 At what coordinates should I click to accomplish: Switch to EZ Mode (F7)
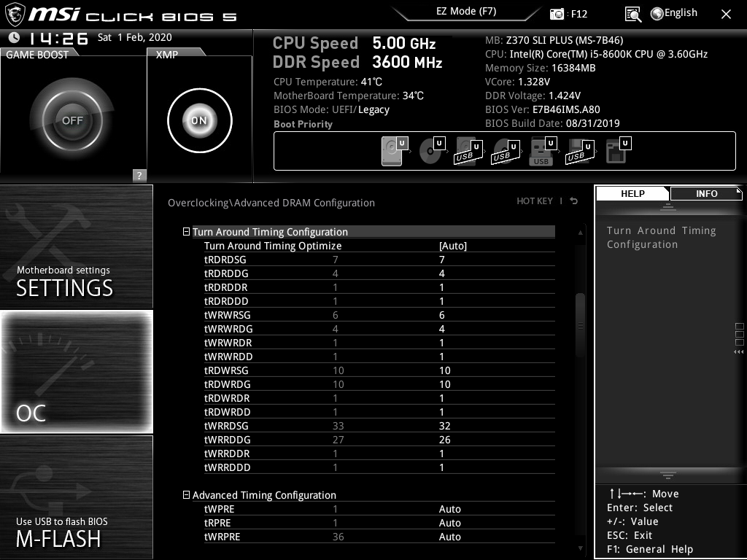(x=466, y=12)
